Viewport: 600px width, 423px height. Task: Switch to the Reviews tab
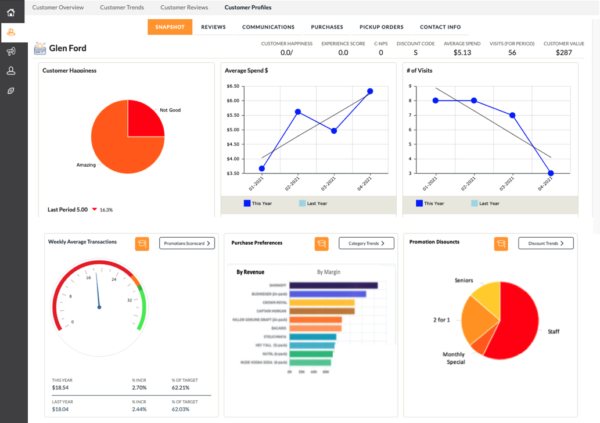[212, 27]
